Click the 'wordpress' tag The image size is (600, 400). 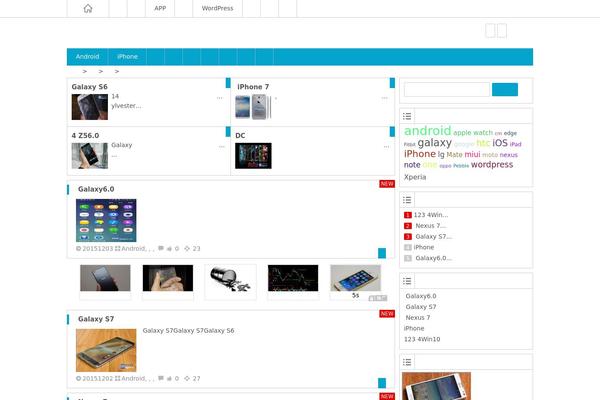pyautogui.click(x=492, y=165)
